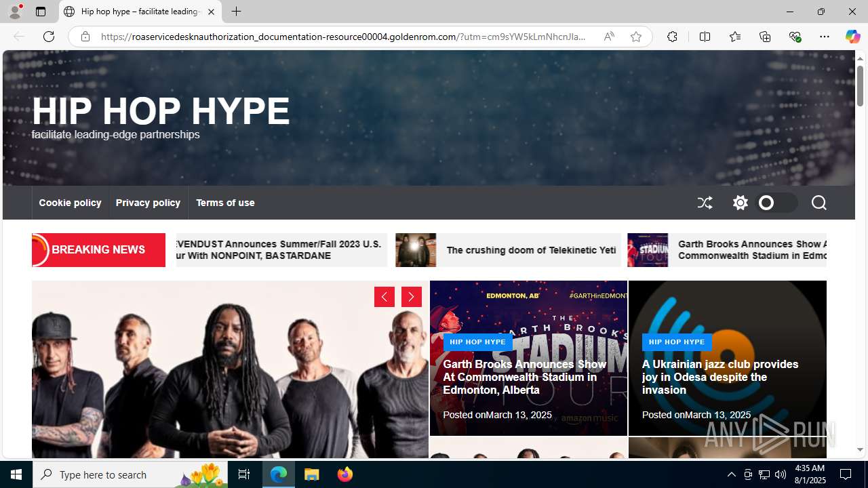Open the Cookie policy menu item
Viewport: 868px width, 488px height.
[70, 203]
